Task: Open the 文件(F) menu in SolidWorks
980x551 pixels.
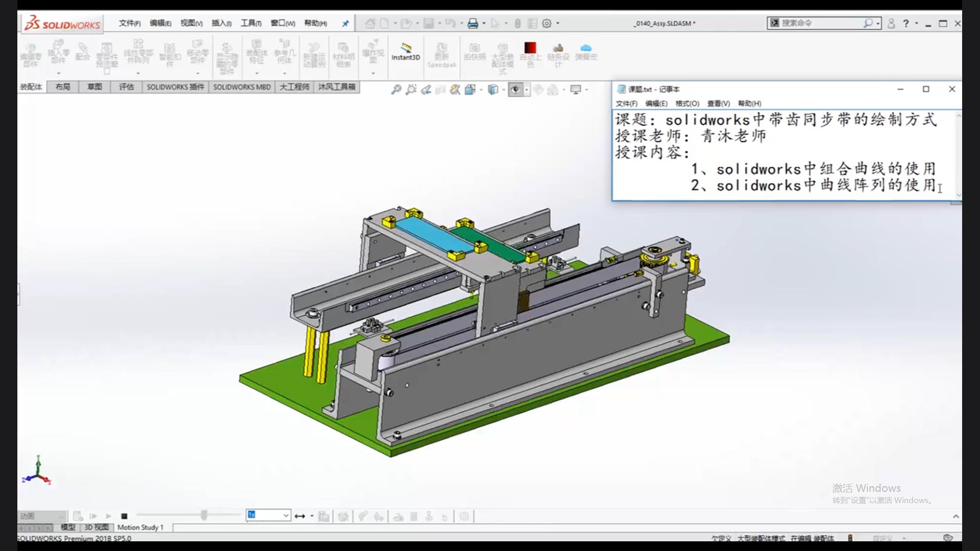Action: click(x=130, y=23)
